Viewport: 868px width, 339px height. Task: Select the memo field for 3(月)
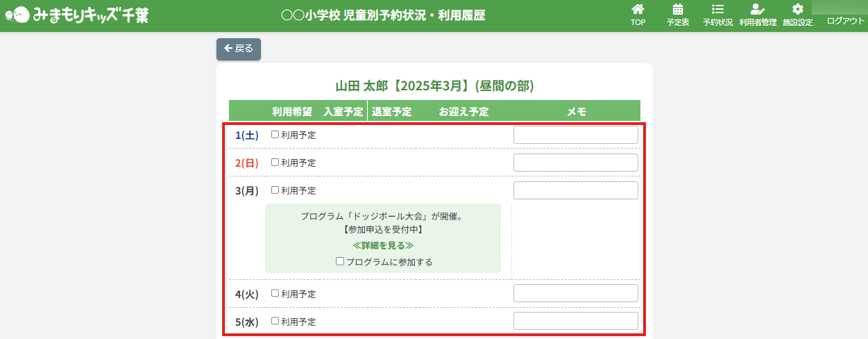(x=575, y=190)
